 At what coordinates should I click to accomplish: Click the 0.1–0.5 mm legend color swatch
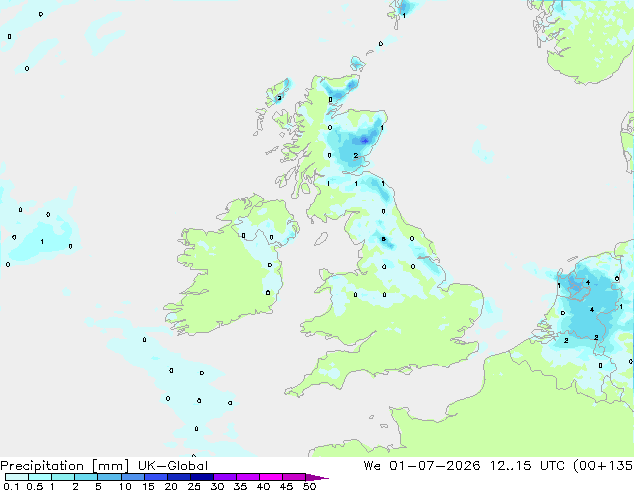17,477
